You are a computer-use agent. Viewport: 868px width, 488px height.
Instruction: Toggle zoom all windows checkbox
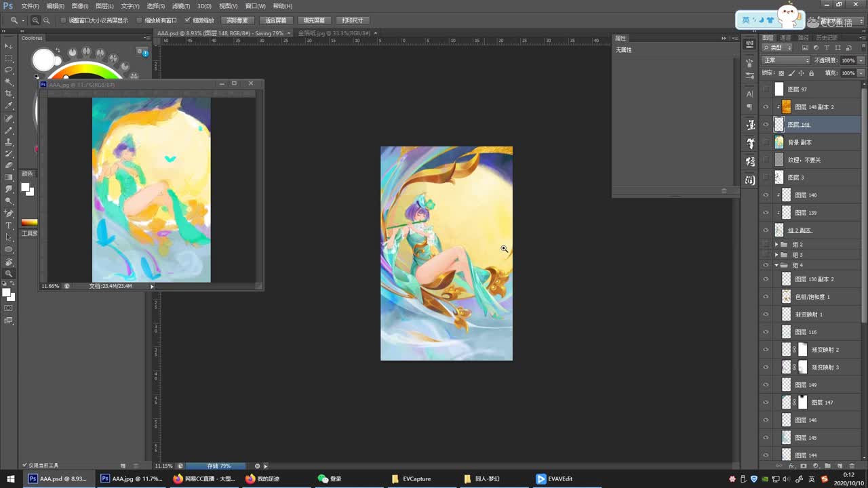tap(140, 20)
